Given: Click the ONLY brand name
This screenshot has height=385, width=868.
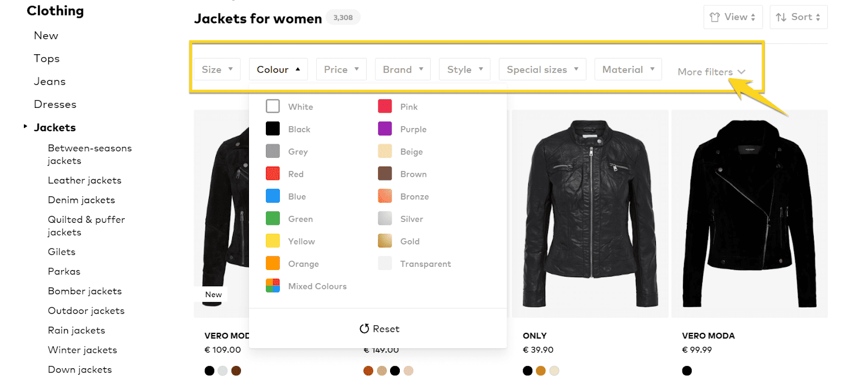Looking at the screenshot, I should pos(535,336).
